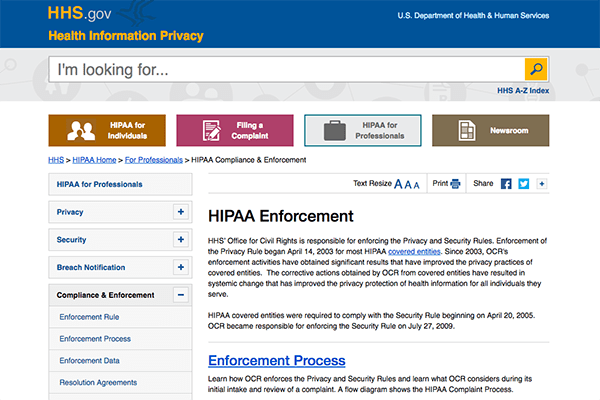Click the printer icon
This screenshot has width=600, height=400.
point(455,184)
